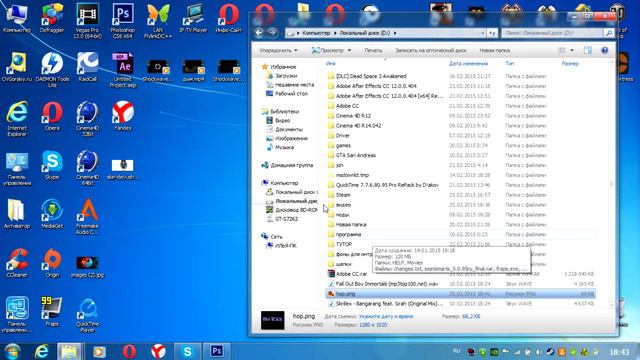Sort files by the Имя column
This screenshot has width=640, height=360.
[331, 64]
